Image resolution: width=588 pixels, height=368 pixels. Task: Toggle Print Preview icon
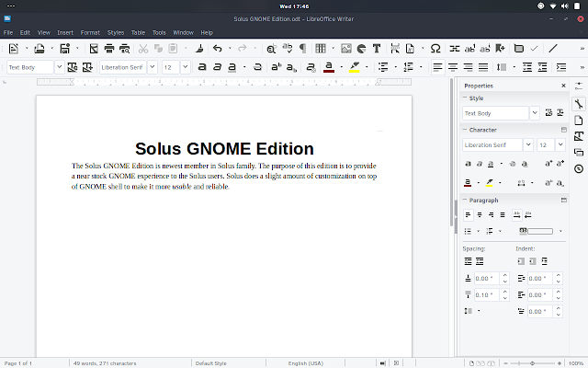[125, 49]
